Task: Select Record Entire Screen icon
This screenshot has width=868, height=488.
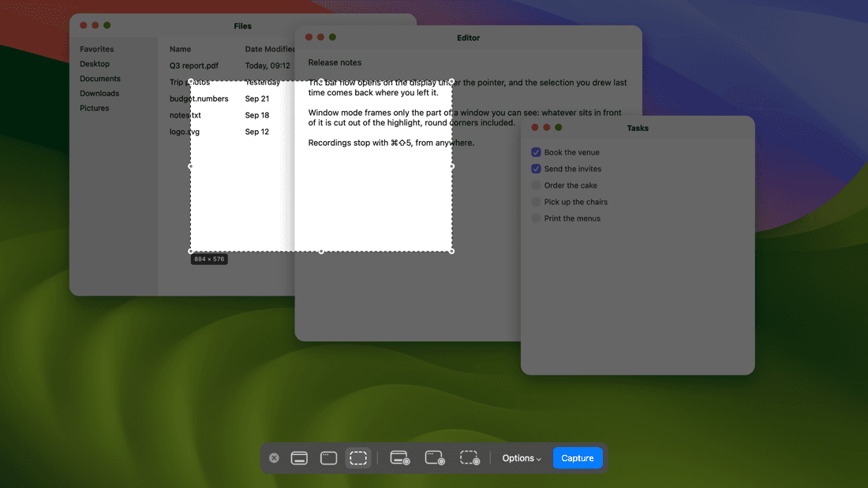Action: 400,458
